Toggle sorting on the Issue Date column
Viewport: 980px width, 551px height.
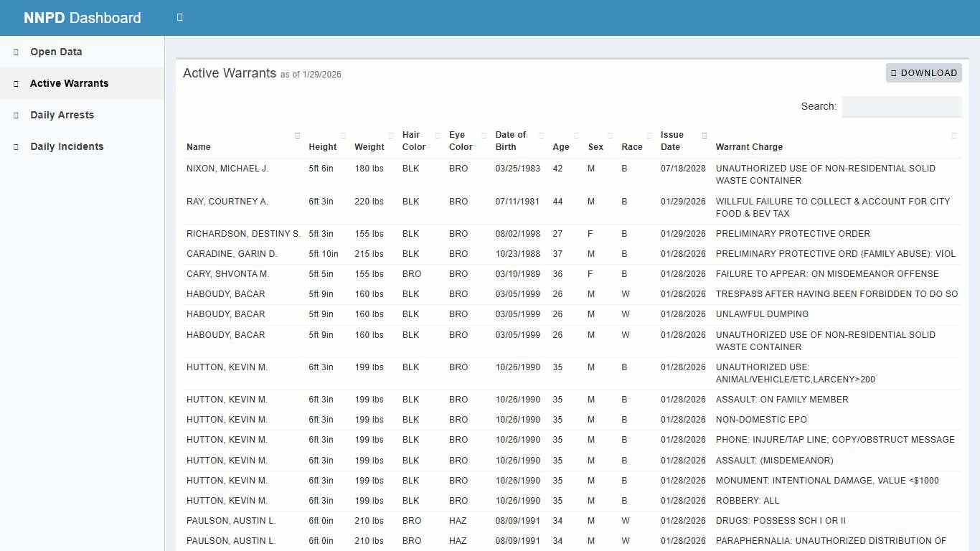point(704,135)
